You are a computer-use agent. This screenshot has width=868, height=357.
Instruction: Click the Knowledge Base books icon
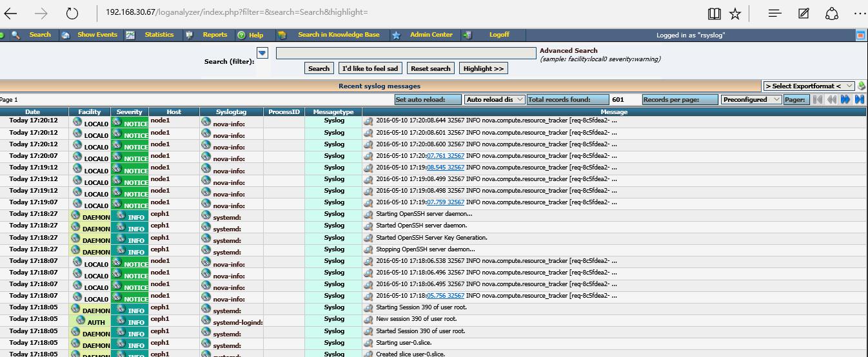[281, 35]
